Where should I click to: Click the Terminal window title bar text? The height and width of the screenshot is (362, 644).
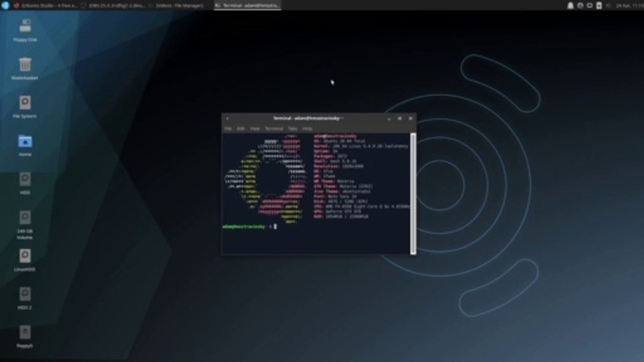(308, 119)
